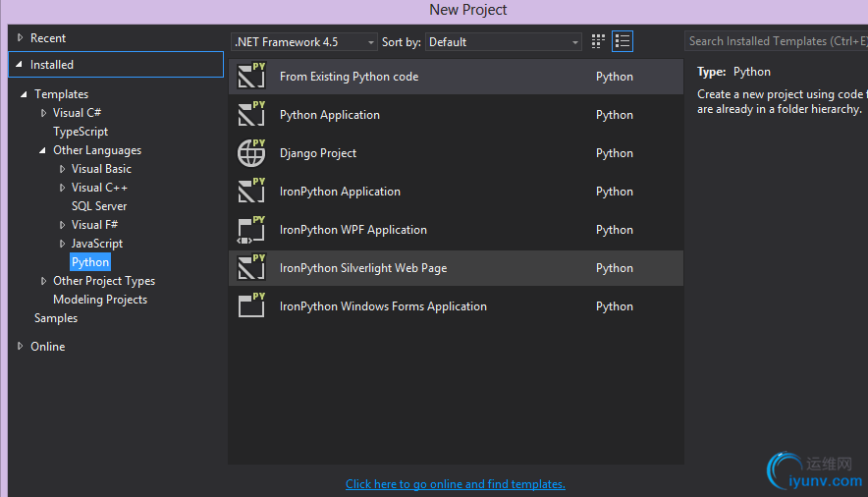868x497 pixels.
Task: Click the go online and find templates link
Action: pyautogui.click(x=456, y=484)
